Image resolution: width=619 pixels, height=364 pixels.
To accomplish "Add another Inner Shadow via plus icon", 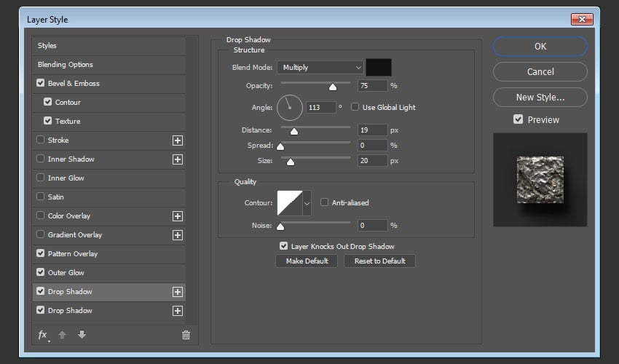I will (x=177, y=159).
